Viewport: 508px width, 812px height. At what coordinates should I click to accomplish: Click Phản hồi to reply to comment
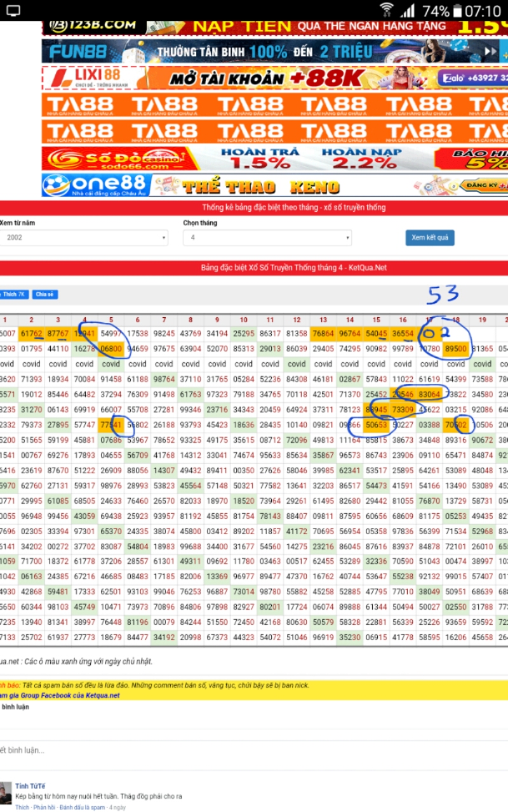pos(44,808)
